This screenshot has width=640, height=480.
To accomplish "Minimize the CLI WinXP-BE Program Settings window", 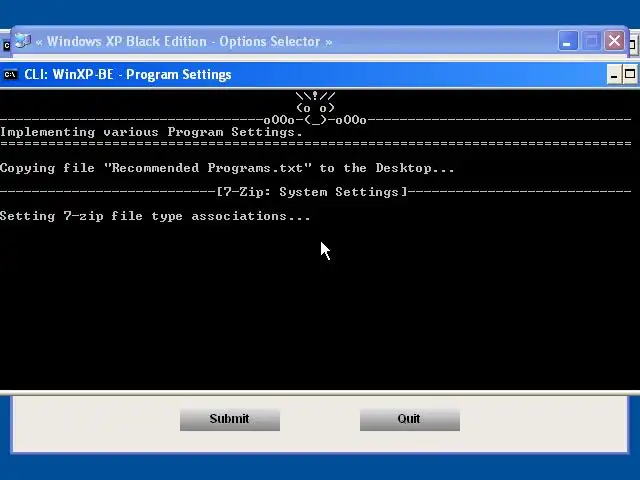I will [614, 75].
